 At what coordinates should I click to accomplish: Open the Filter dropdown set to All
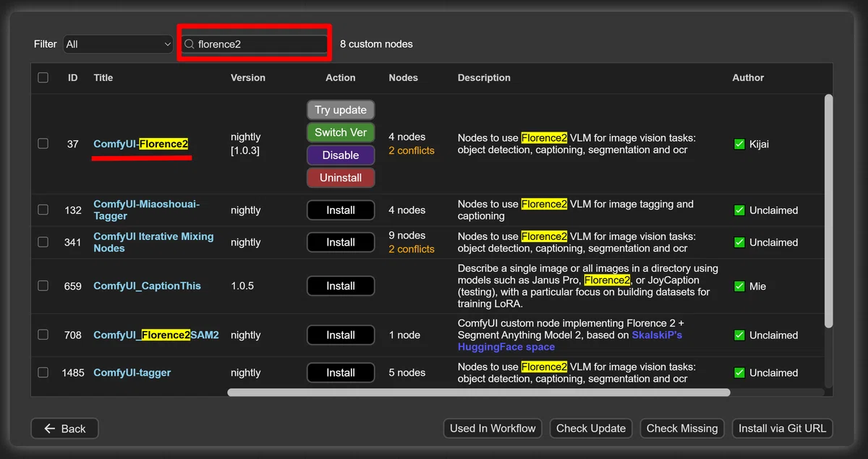(118, 44)
